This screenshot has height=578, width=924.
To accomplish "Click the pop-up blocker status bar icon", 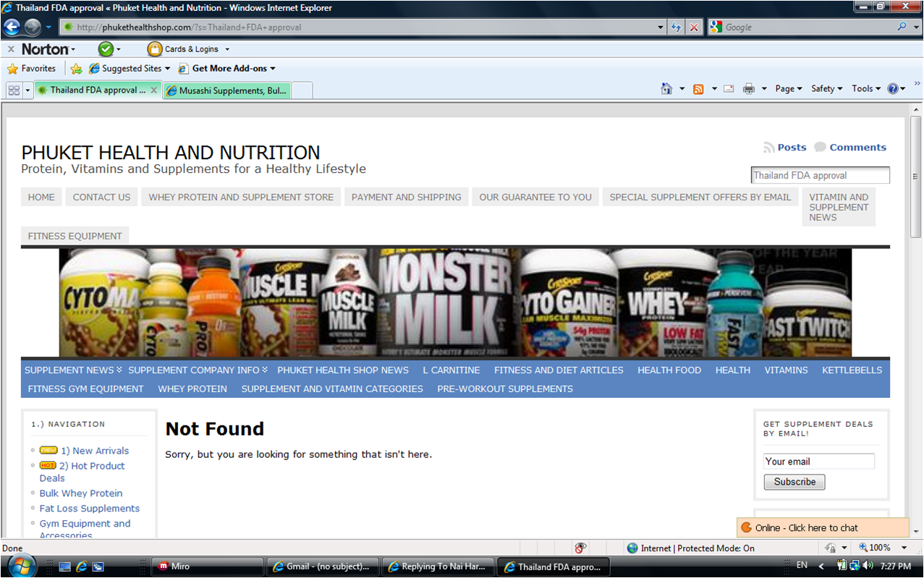I will point(580,548).
